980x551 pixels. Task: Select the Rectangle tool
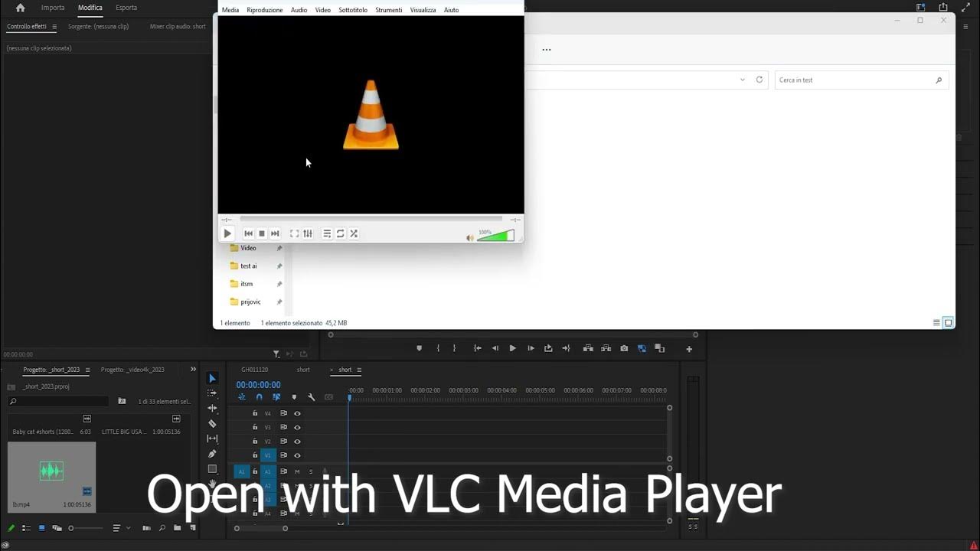tap(212, 469)
